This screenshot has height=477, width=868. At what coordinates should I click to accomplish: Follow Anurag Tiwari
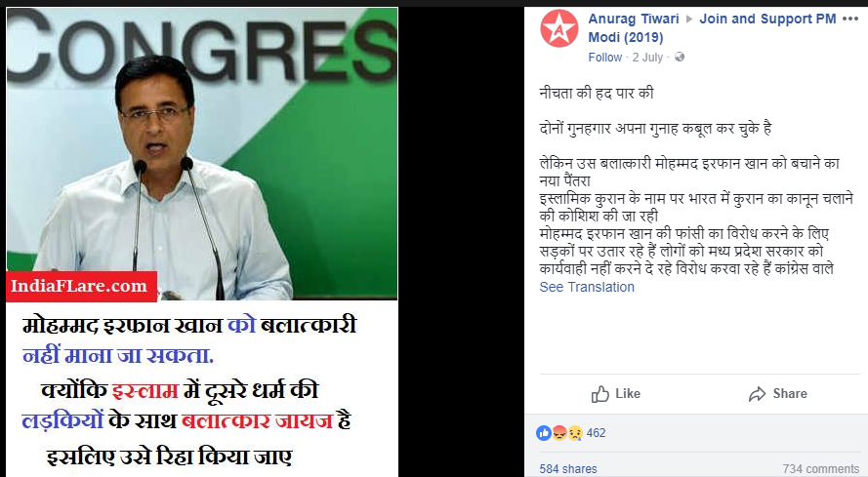pyautogui.click(x=605, y=58)
